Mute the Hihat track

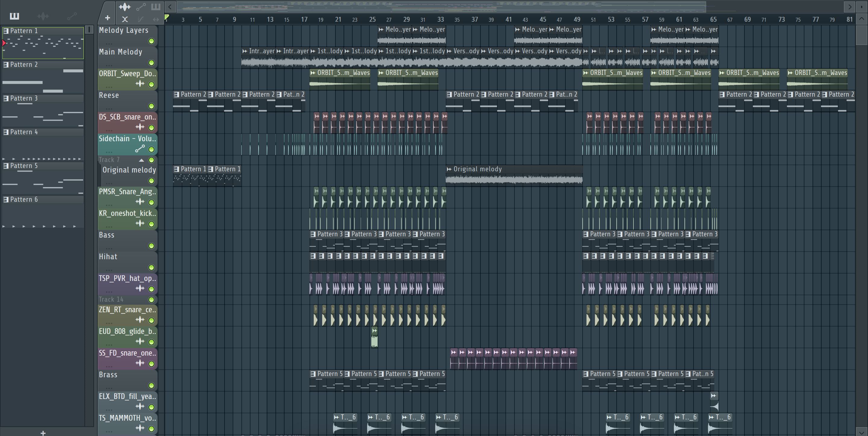click(x=152, y=267)
